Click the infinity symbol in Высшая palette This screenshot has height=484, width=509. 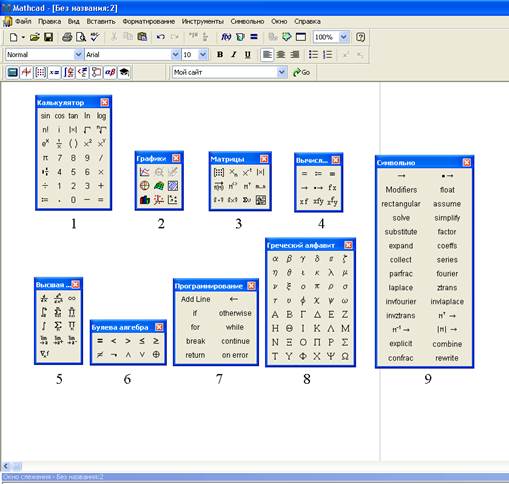coord(72,298)
